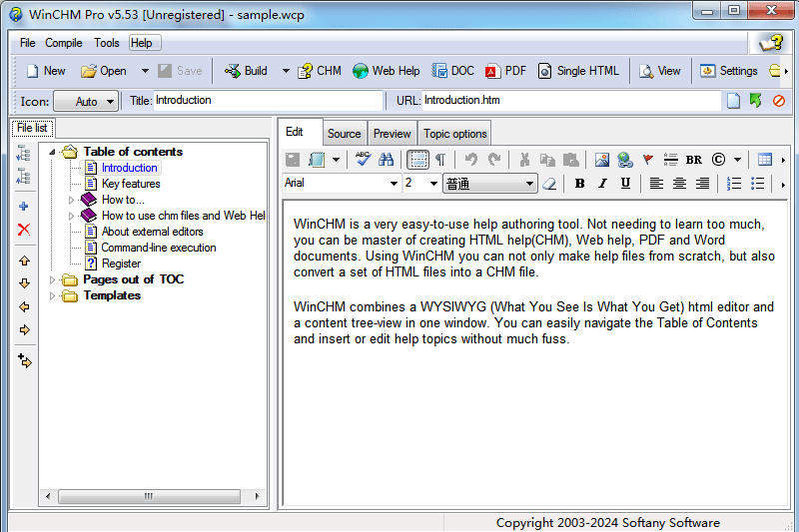Image resolution: width=799 pixels, height=532 pixels.
Task: Expand the Pages out of TOC folder
Action: tap(52, 279)
